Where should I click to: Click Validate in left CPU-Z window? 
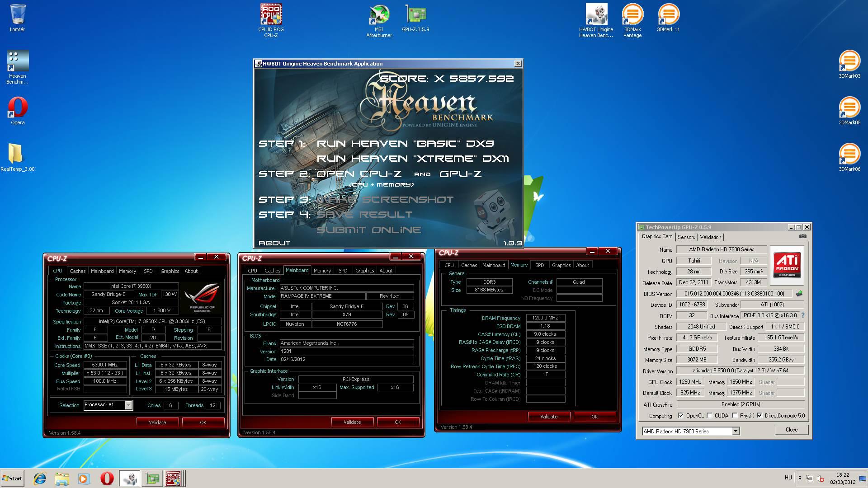(157, 422)
